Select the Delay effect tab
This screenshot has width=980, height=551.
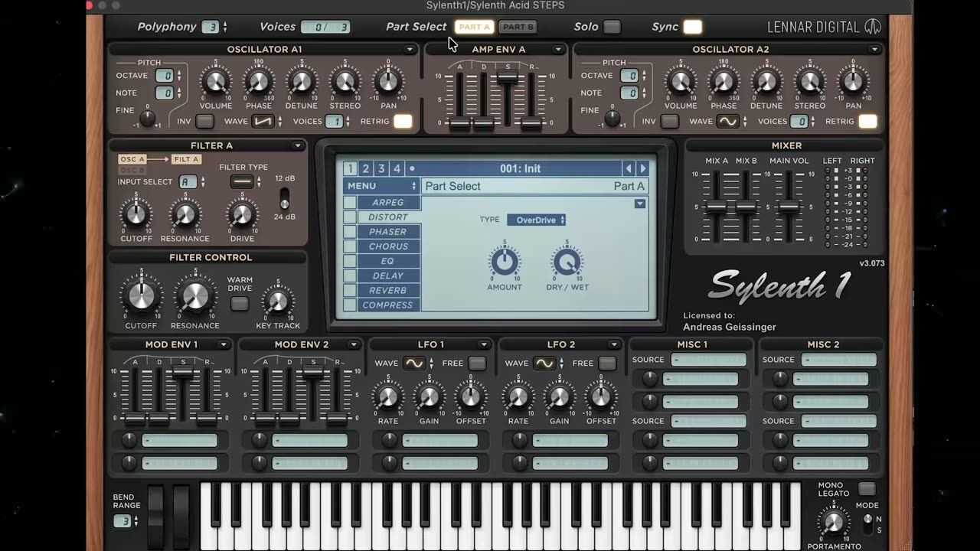(x=388, y=275)
